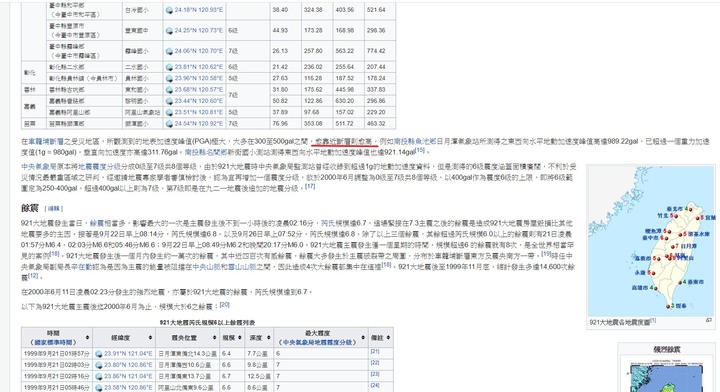Select depth cell 12.5公里
Viewport: 720px width, 392px height.
coord(260,376)
